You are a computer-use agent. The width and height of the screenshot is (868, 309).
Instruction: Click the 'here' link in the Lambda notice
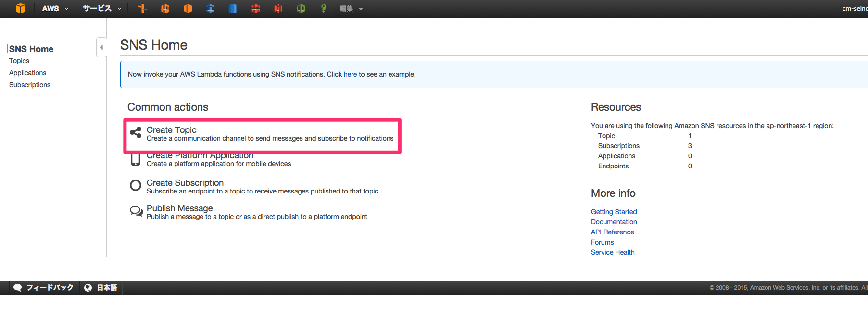tap(350, 74)
